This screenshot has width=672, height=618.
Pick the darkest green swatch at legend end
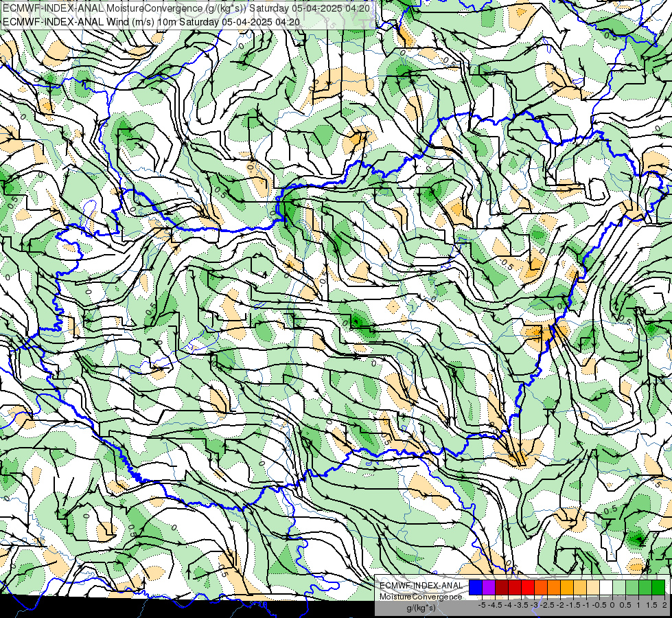658,587
